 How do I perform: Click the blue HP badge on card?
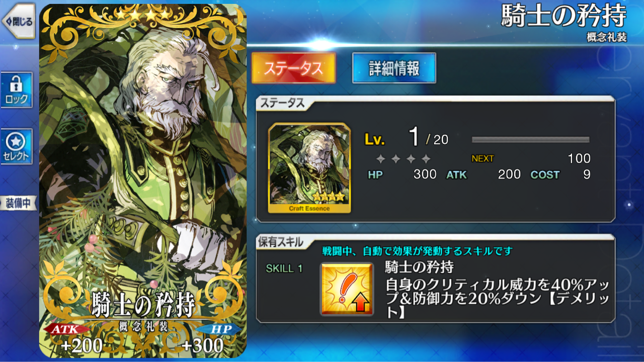click(217, 329)
